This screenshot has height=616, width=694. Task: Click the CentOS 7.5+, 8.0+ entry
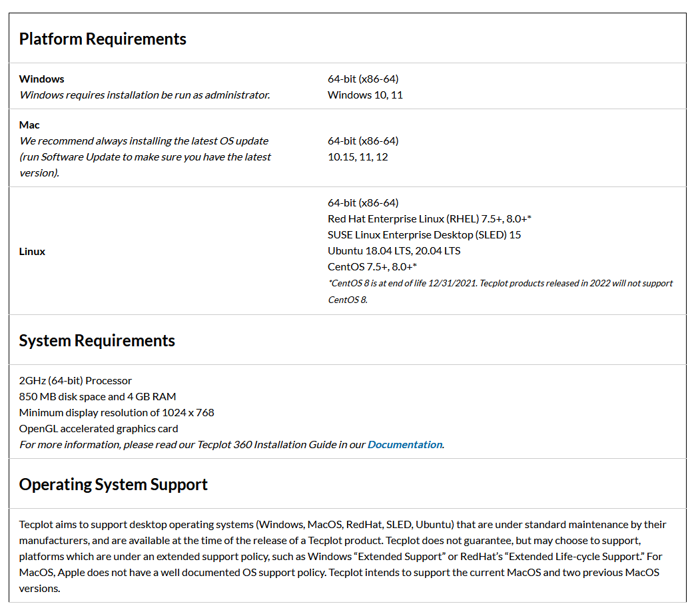372,266
